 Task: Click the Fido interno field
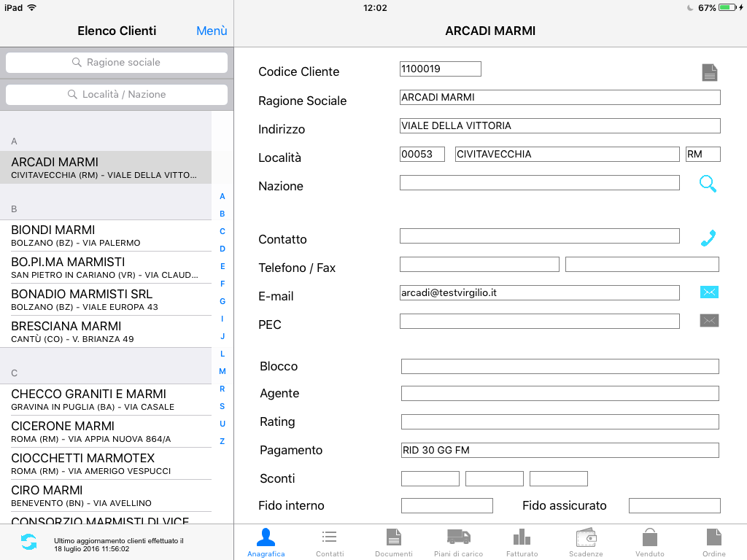(447, 506)
